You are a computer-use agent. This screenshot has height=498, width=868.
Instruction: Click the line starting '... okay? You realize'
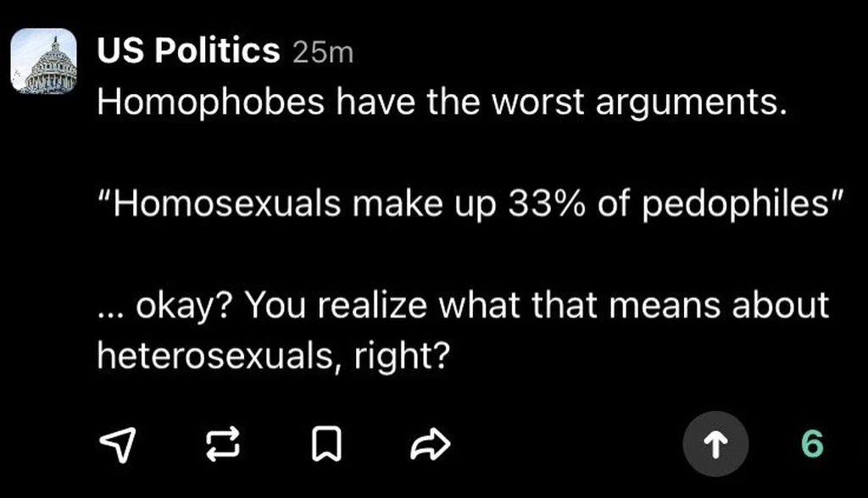pos(463,306)
